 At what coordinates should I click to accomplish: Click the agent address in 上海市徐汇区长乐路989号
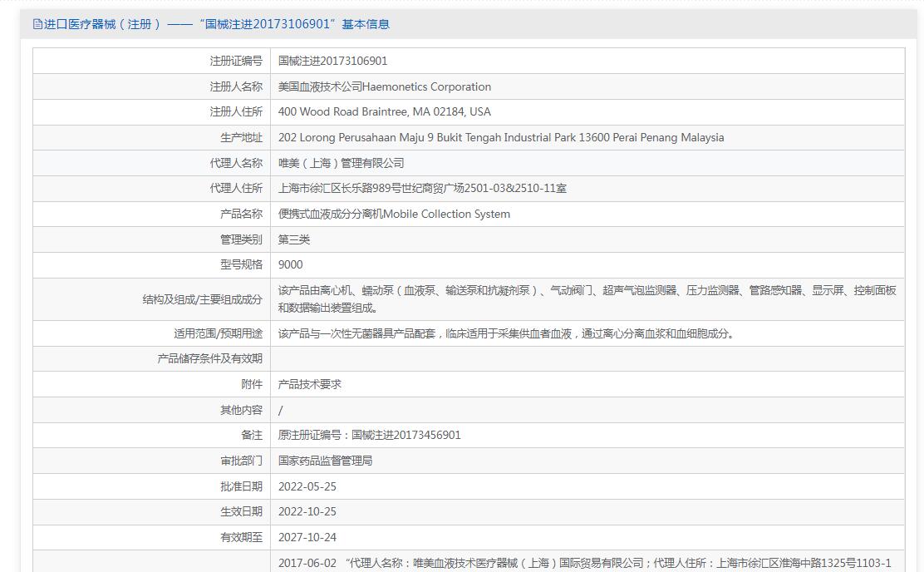tap(422, 188)
